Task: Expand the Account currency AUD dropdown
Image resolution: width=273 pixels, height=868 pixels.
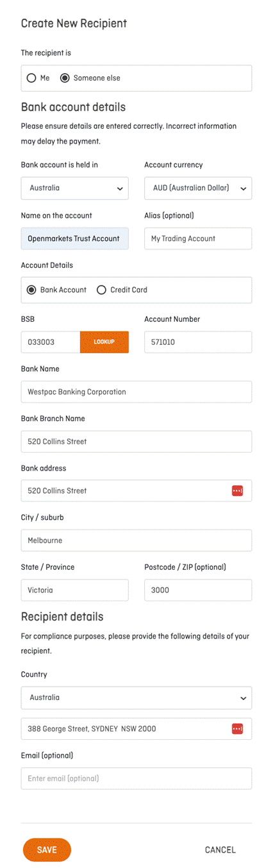Action: [x=198, y=188]
